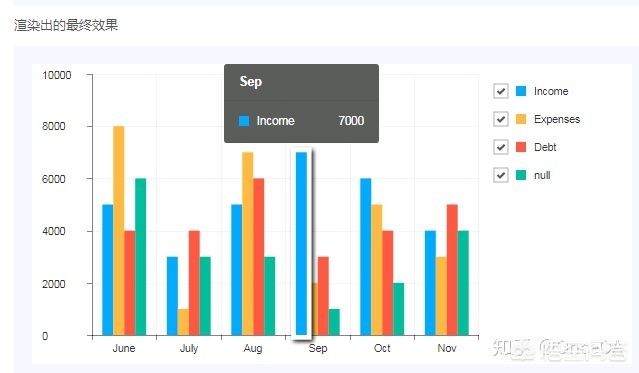Click the Expenses label in the legend
Image resolution: width=639 pixels, height=373 pixels.
(x=557, y=119)
